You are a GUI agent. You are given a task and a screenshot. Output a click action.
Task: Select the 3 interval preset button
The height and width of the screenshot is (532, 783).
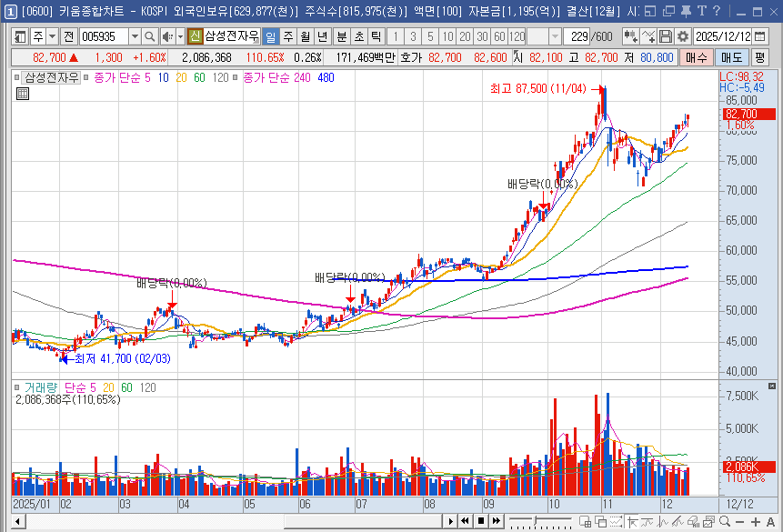click(x=413, y=36)
